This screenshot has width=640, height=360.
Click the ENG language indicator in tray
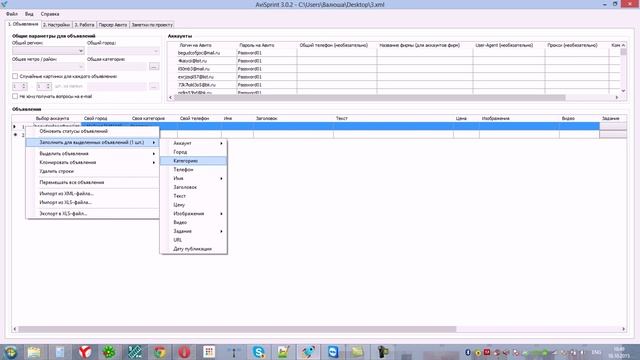(596, 352)
